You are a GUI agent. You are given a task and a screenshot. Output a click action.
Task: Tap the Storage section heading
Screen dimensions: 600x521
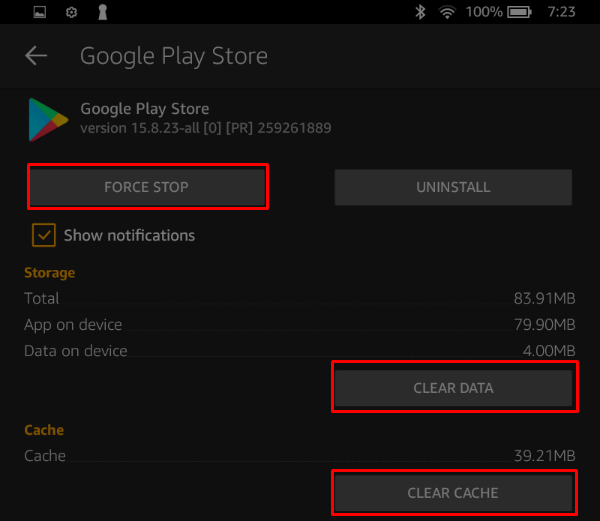[50, 273]
